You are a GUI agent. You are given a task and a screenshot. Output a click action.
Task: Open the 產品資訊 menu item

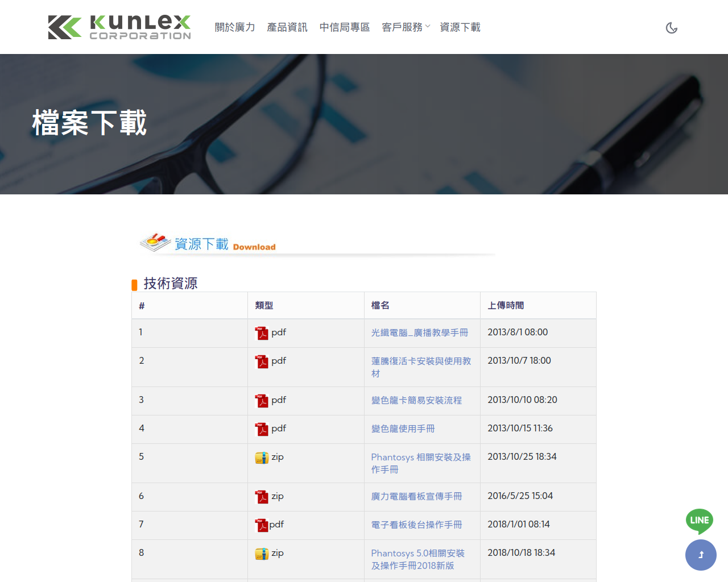tap(287, 27)
